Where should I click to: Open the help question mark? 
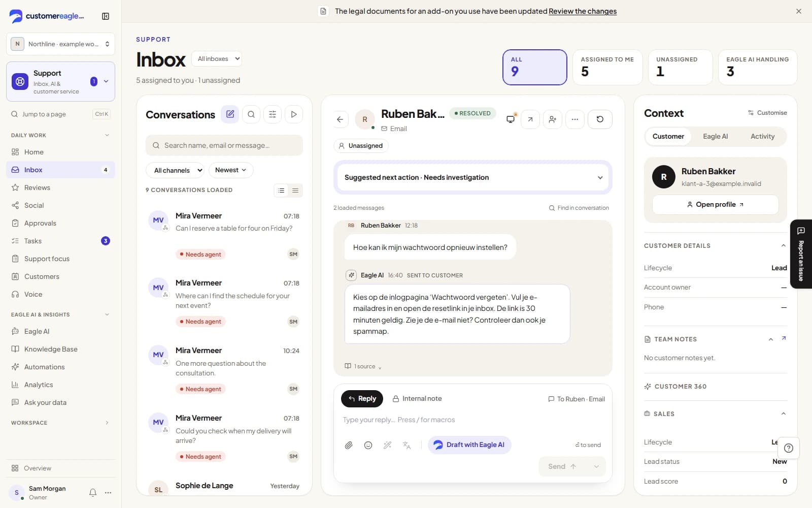pos(789,448)
